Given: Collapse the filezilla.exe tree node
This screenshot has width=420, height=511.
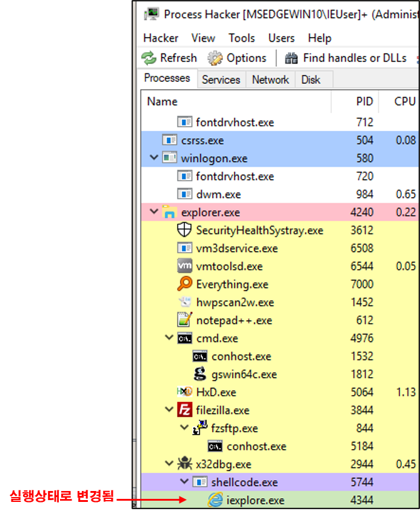Looking at the screenshot, I should tap(169, 409).
